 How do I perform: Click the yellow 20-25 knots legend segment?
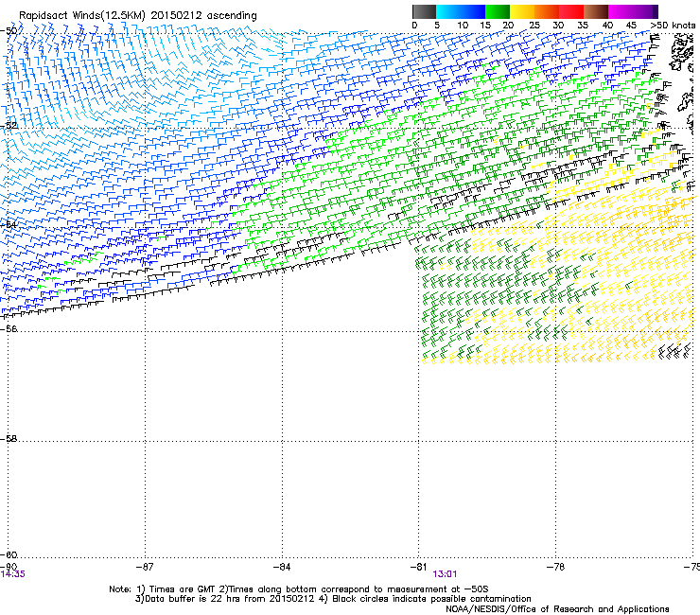pyautogui.click(x=522, y=11)
